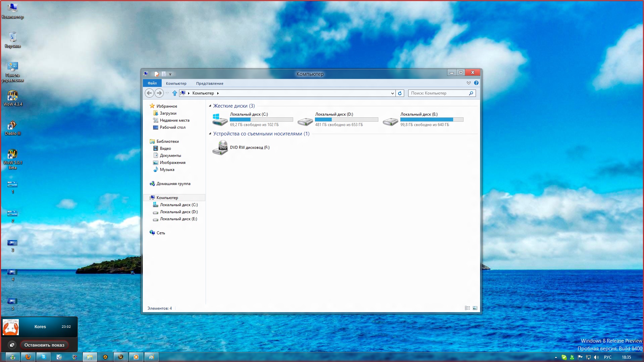644x362 pixels.
Task: Switch to the Представление ribbon tab
Action: click(210, 83)
